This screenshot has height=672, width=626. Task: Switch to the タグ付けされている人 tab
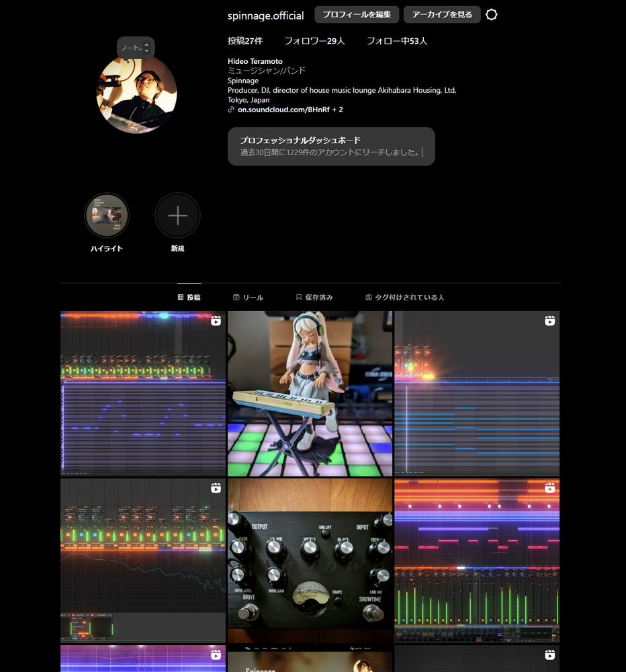tap(404, 298)
